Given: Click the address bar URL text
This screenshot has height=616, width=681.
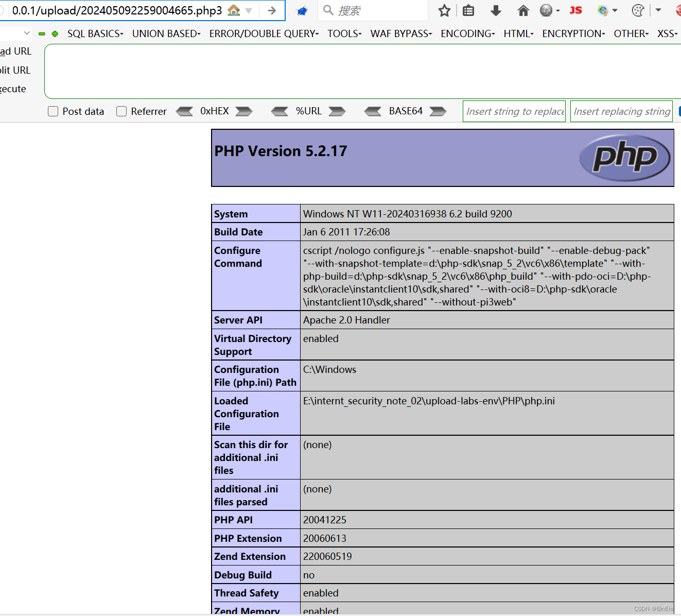Looking at the screenshot, I should pos(117,10).
